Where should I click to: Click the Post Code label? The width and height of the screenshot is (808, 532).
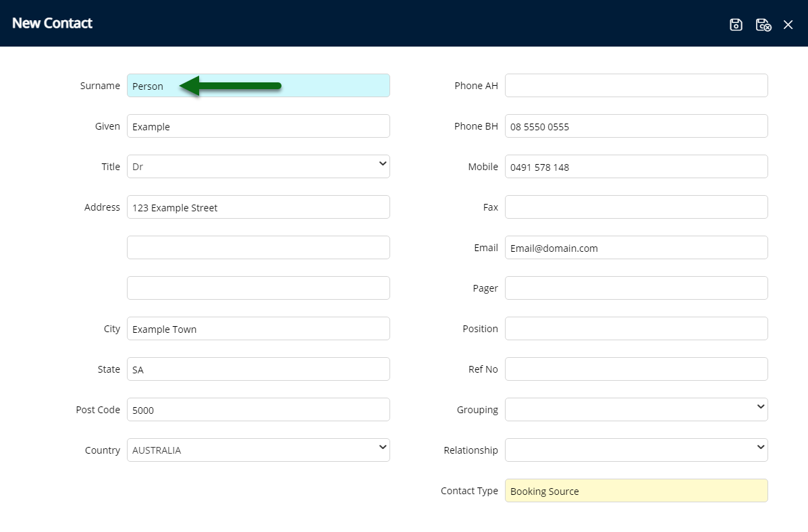pyautogui.click(x=98, y=409)
